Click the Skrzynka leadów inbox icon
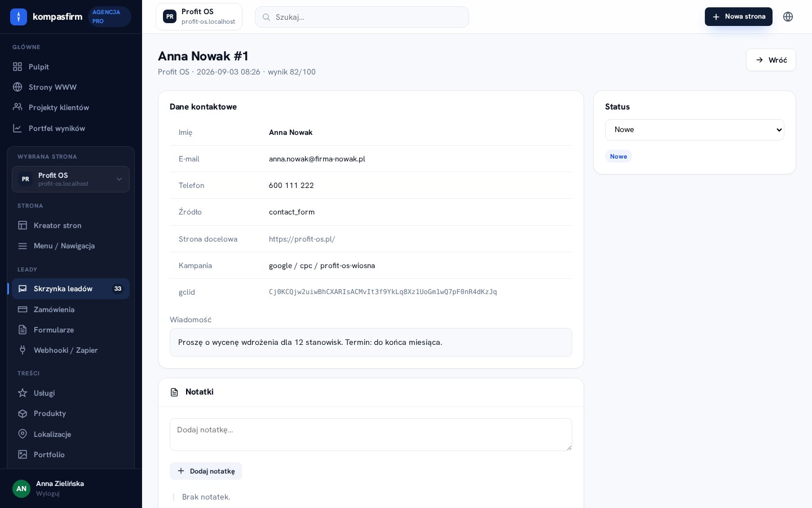The image size is (812, 508). tap(23, 288)
